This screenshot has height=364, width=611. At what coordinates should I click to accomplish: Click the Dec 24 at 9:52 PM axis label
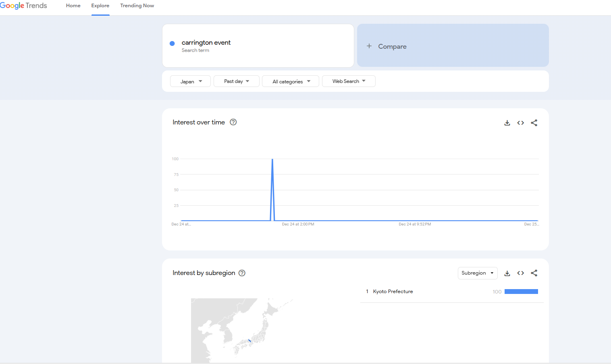click(415, 224)
